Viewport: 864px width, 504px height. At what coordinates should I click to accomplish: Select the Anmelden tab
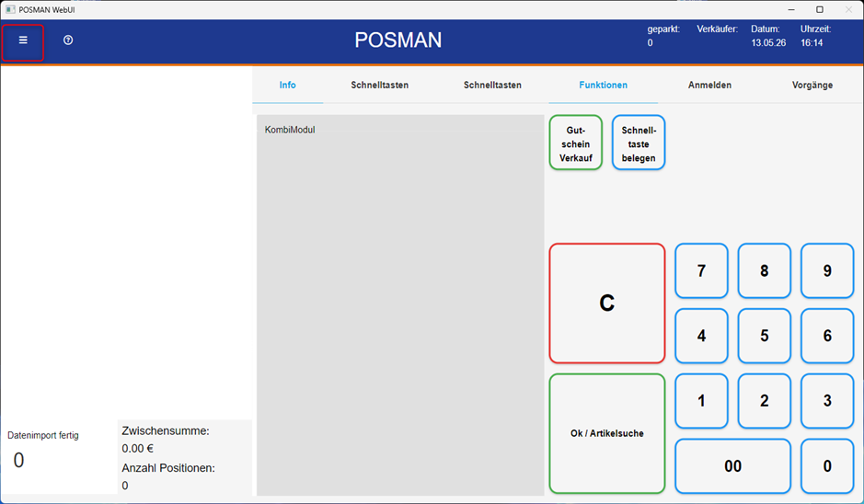(709, 85)
